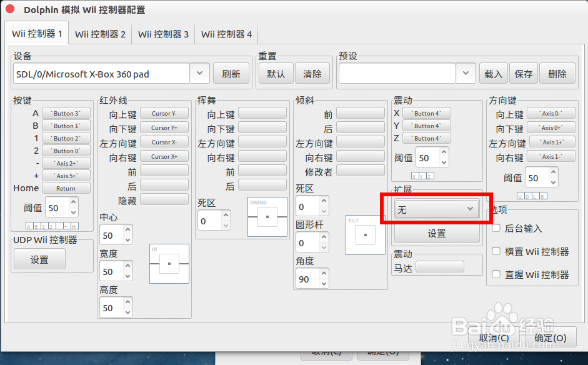Image resolution: width=588 pixels, height=365 pixels.
Task: Click the TILT preview box
Action: pyautogui.click(x=366, y=235)
